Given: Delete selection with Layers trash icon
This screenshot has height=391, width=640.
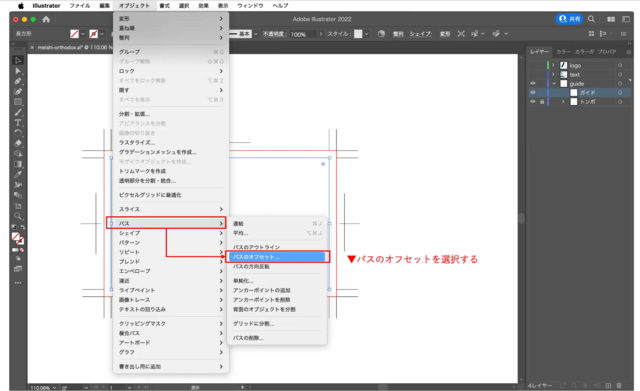Looking at the screenshot, I should pyautogui.click(x=619, y=386).
